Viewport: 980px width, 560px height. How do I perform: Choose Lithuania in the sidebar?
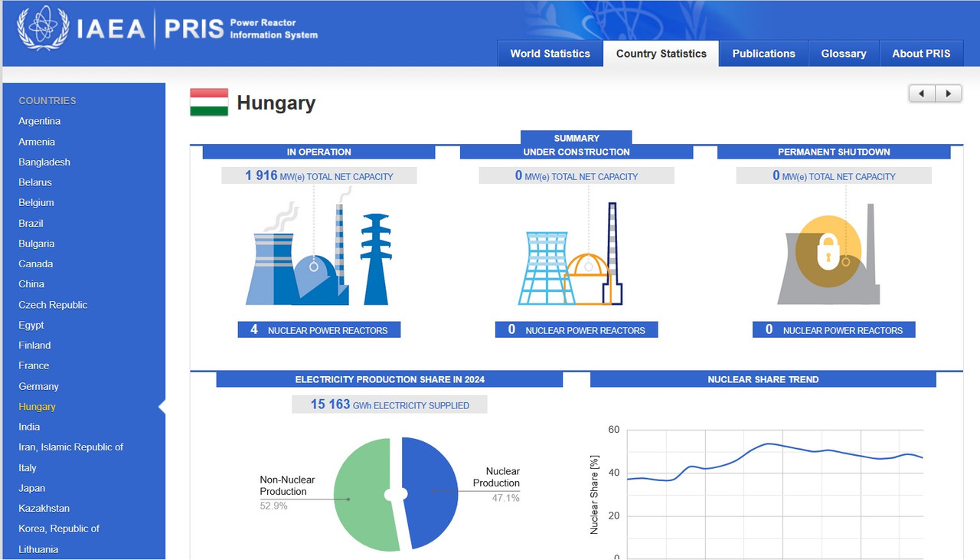pos(38,549)
